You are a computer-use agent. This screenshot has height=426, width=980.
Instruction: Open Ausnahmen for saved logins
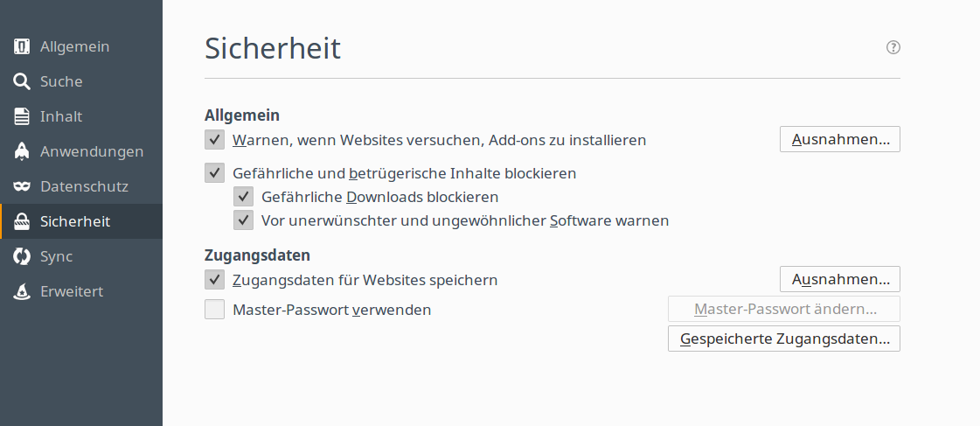[840, 279]
